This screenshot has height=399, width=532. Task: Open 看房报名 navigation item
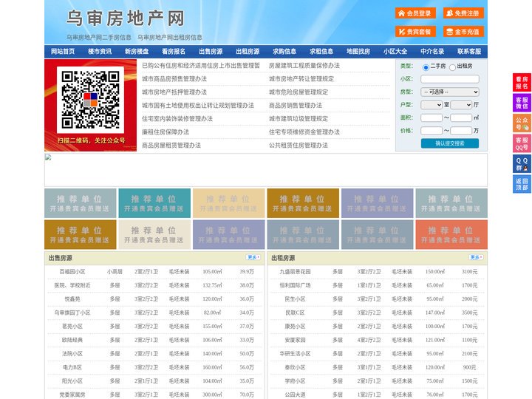[174, 52]
